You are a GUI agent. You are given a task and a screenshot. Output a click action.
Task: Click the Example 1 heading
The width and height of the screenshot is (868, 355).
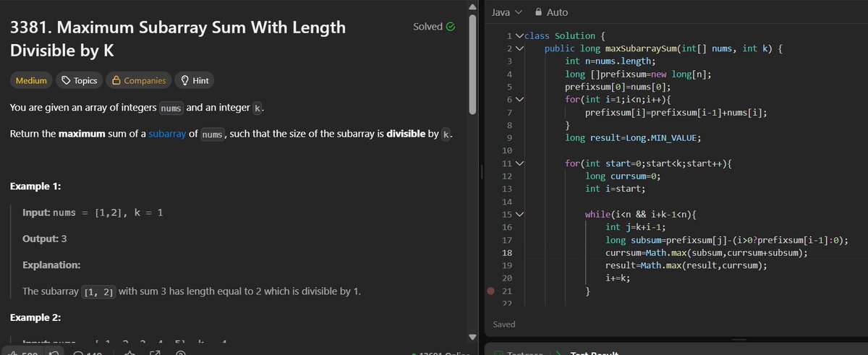[35, 186]
